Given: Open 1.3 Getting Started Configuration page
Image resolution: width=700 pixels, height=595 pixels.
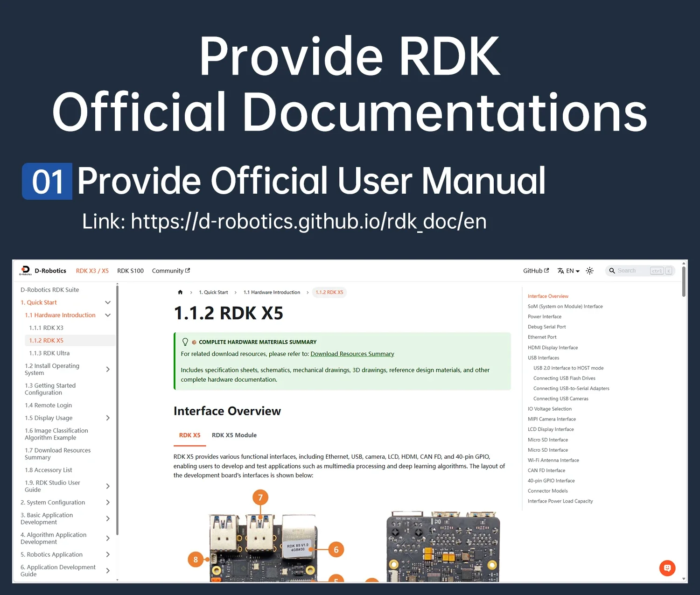Looking at the screenshot, I should (x=50, y=389).
